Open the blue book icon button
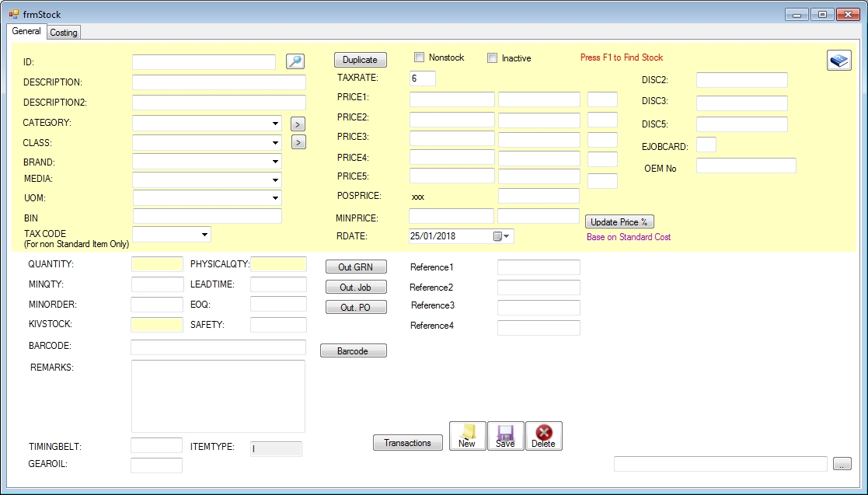The width and height of the screenshot is (868, 495). 838,61
